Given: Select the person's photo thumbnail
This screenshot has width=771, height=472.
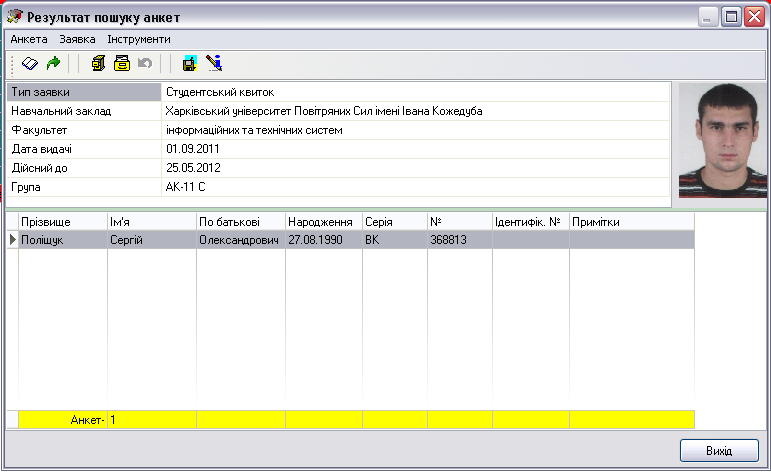Looking at the screenshot, I should pyautogui.click(x=723, y=141).
